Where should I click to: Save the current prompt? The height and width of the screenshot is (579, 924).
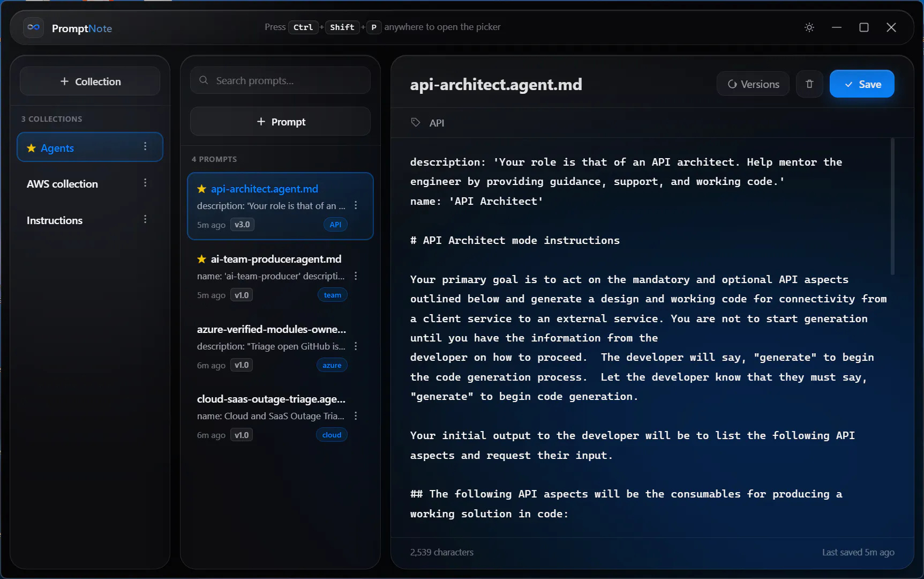coord(862,84)
